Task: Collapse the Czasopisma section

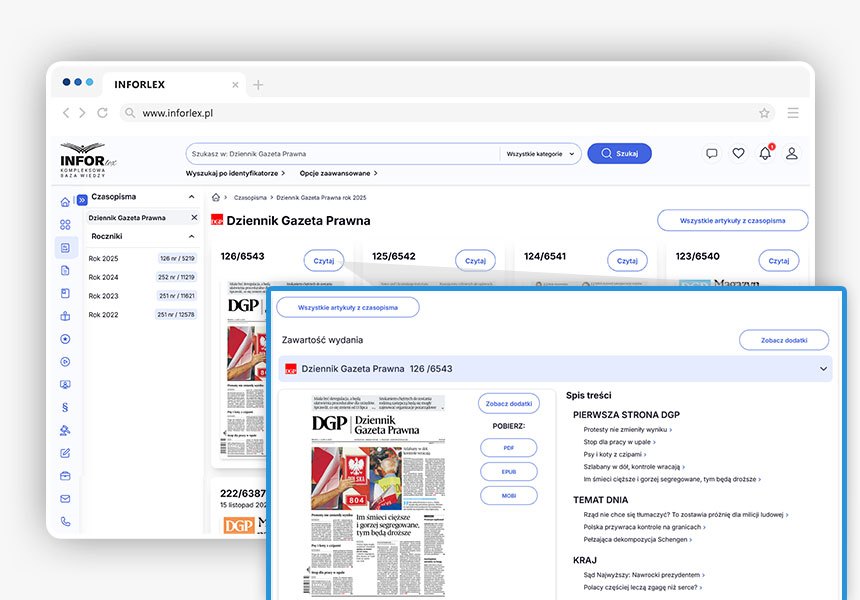Action: point(194,197)
